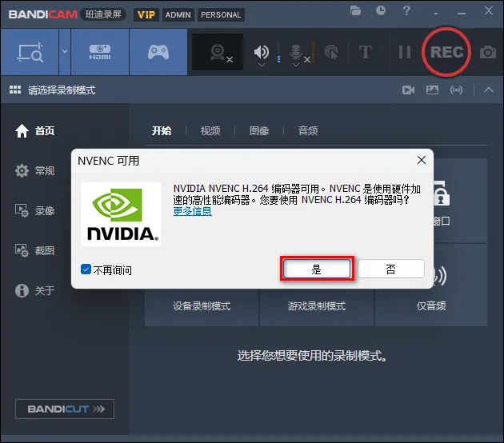
Task: Toggle microphone recording icon
Action: (296, 51)
